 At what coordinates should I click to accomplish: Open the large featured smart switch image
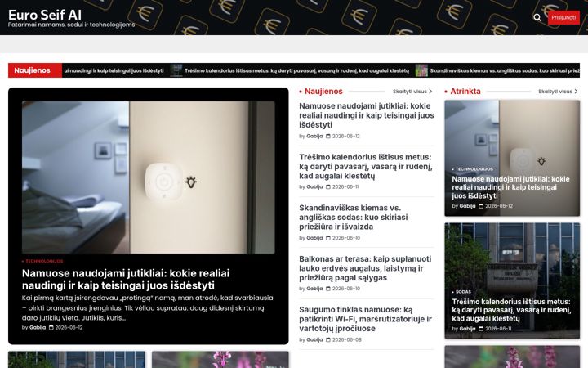(148, 177)
